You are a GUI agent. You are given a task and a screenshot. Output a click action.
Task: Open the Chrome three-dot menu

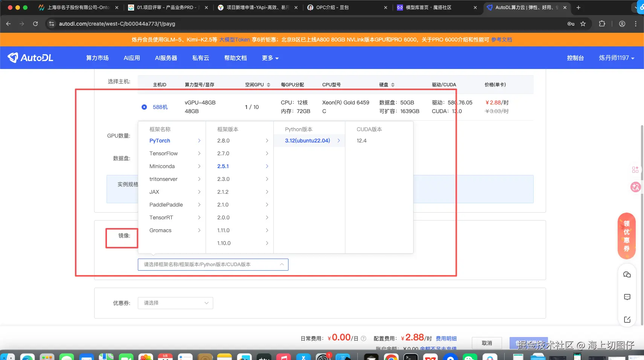[636, 24]
